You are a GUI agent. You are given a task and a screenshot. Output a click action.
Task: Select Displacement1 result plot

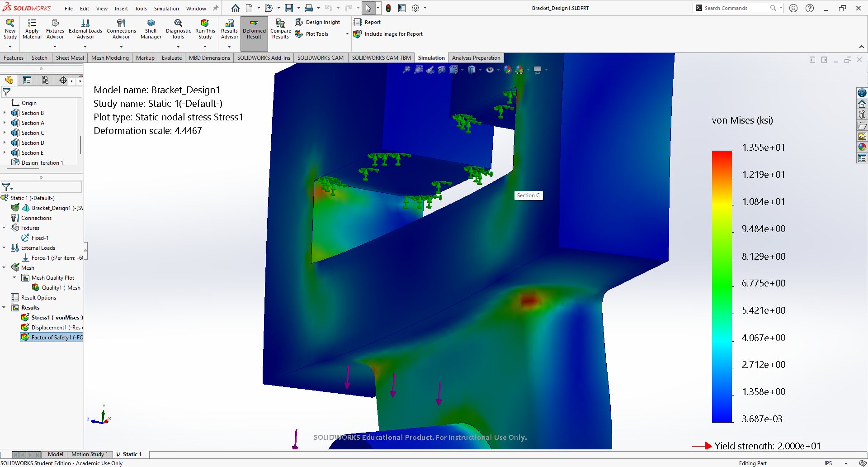click(52, 328)
